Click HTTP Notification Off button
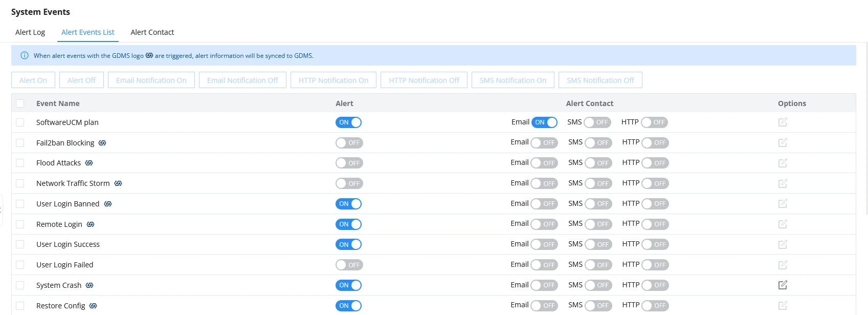The width and height of the screenshot is (868, 315). coord(424,80)
